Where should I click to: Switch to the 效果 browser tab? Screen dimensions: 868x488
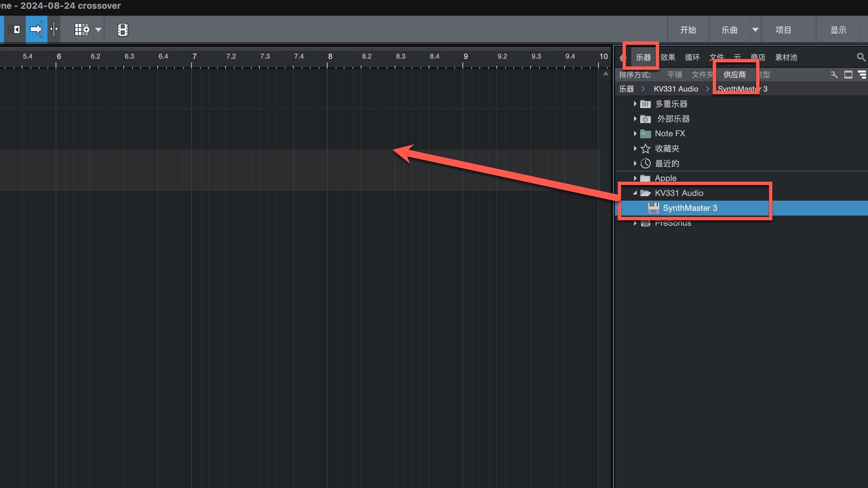pyautogui.click(x=667, y=57)
